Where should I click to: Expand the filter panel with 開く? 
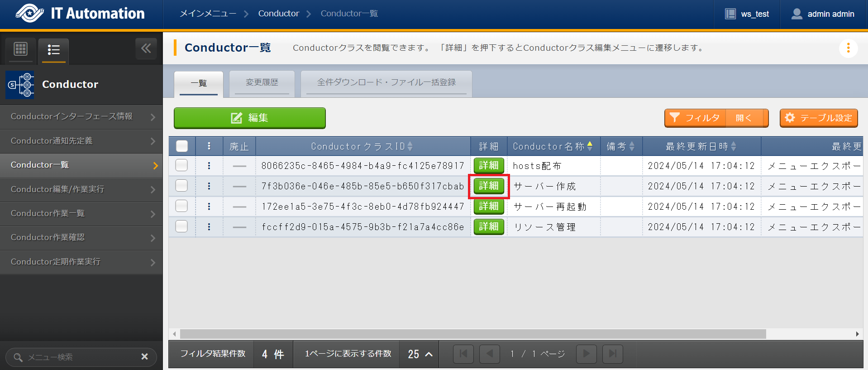coord(743,118)
